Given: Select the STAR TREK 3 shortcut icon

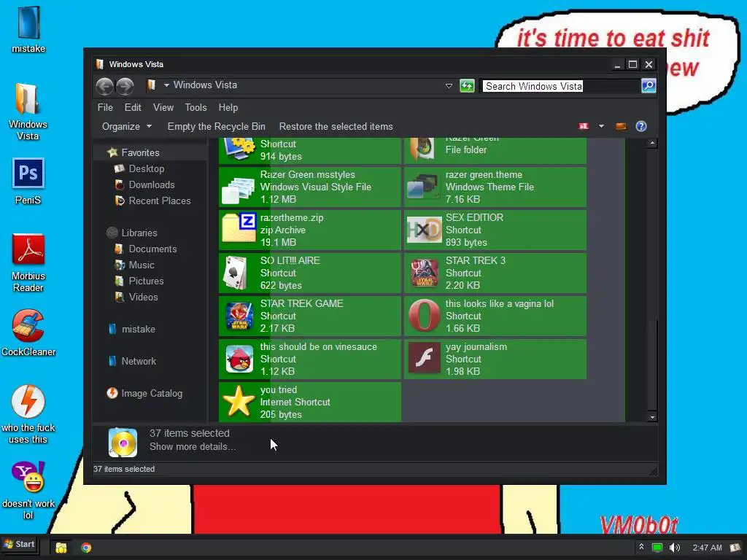Looking at the screenshot, I should click(x=425, y=273).
